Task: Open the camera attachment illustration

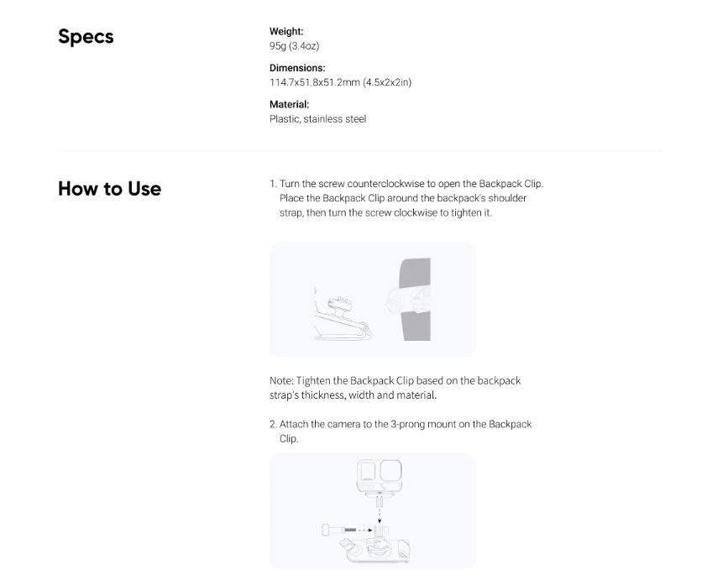Action: tap(372, 511)
